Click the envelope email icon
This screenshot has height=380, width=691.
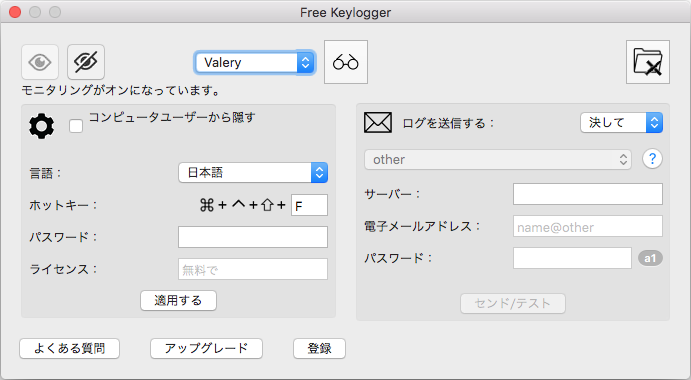(378, 123)
